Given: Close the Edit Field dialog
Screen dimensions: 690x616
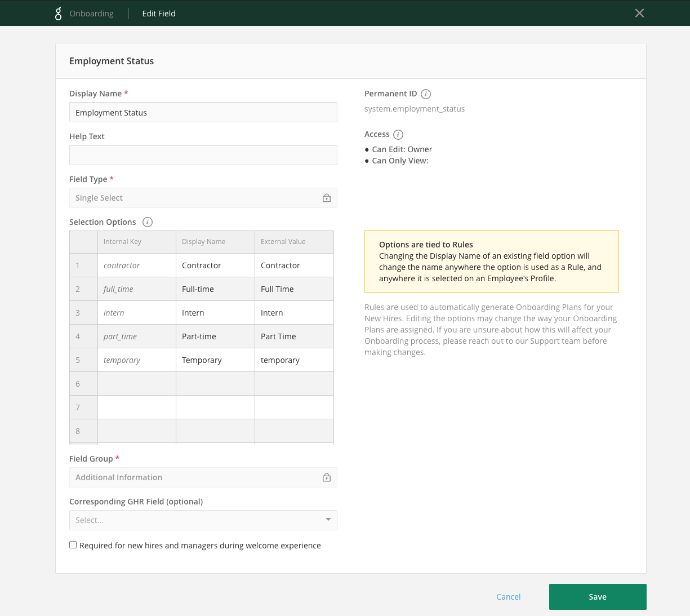Looking at the screenshot, I should coord(639,13).
